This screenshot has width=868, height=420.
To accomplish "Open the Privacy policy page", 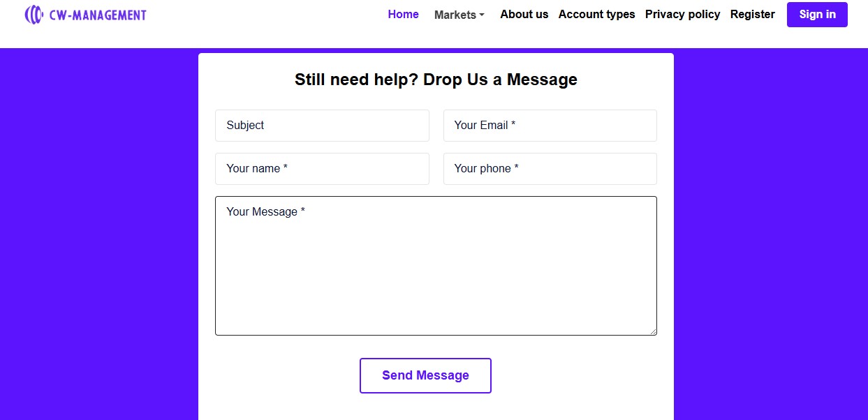I will coord(682,14).
